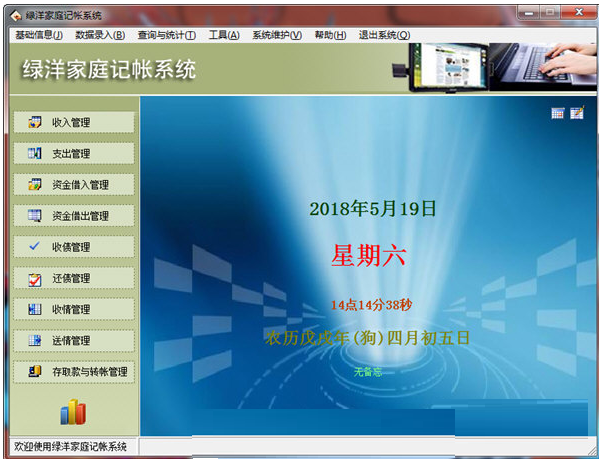Open the memo edit pencil icon
599x459 pixels.
point(577,113)
